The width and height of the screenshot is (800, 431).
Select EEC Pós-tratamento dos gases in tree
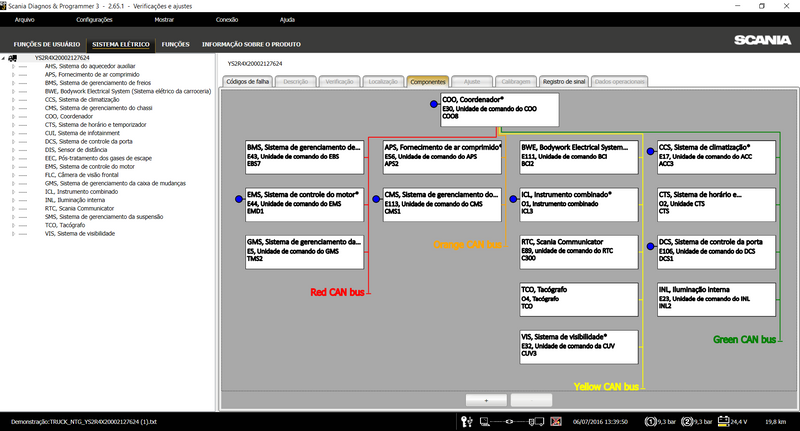(98, 158)
